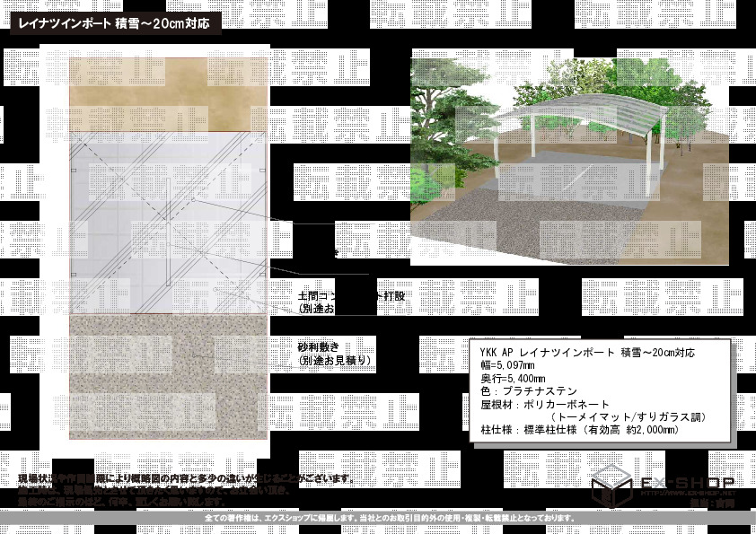Click the 柱仕様 post specification line
The height and width of the screenshot is (534, 756).
579,430
